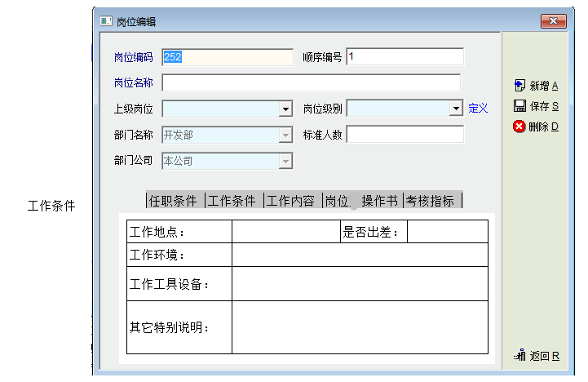Screen dimensions: 588x382
Task: Expand the 上级岗位 dropdown
Action: pos(285,109)
